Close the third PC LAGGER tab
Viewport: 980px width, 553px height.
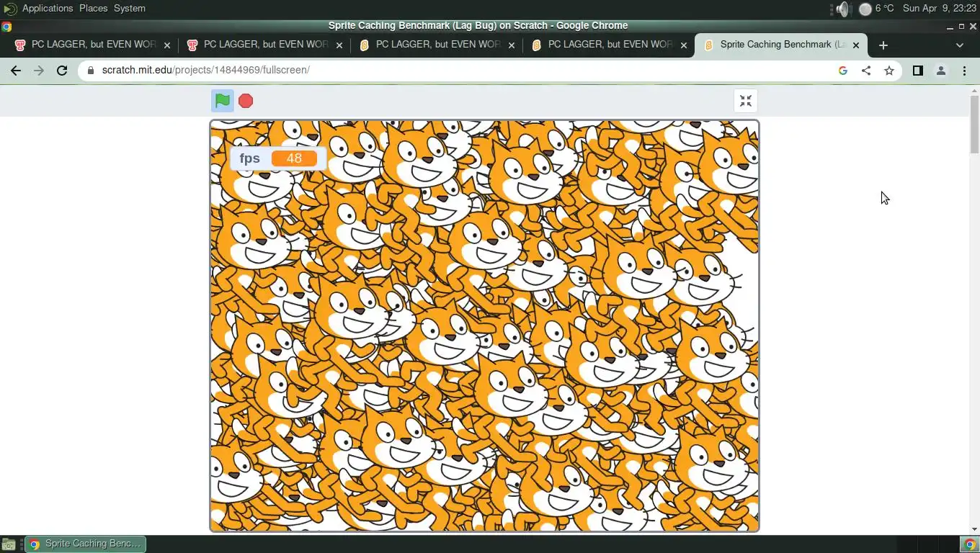tap(512, 45)
